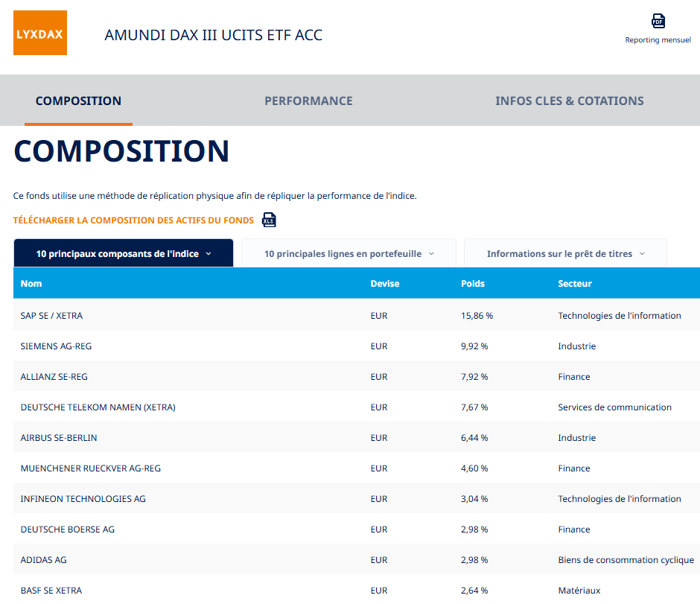Screen dimensions: 700x604
Task: Click Siemens' Industrie sector cell
Action: 577,346
